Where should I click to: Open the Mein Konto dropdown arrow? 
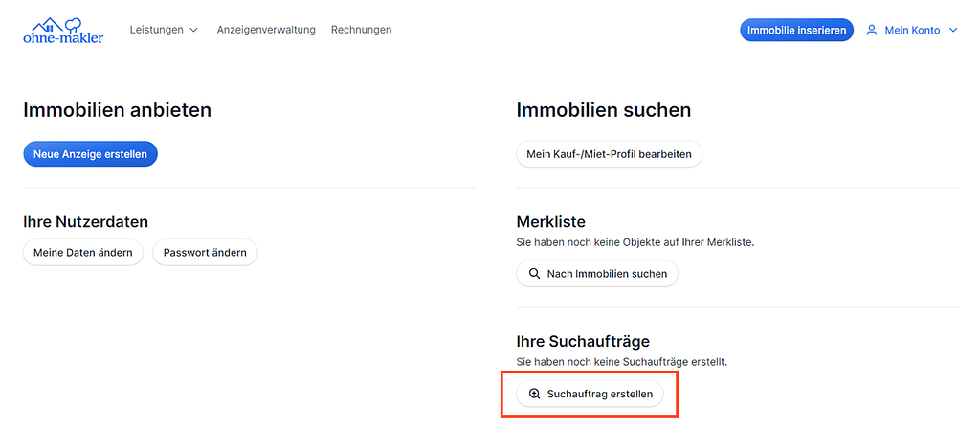point(953,31)
